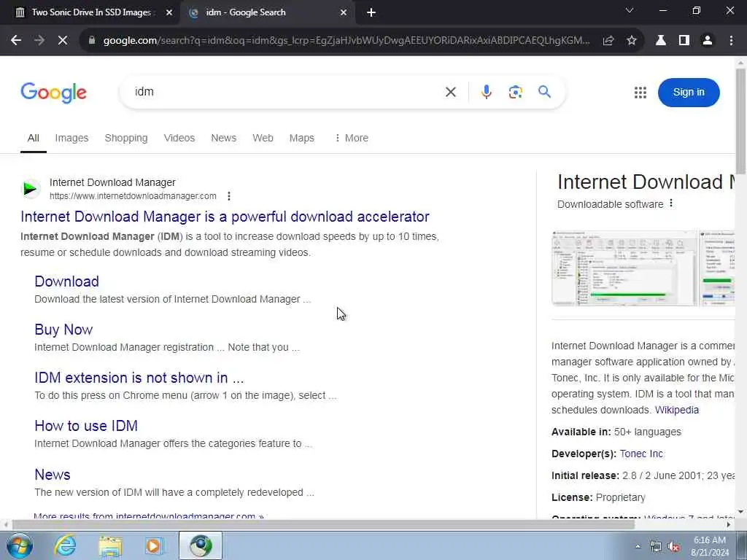
Task: Open Windows Media Player from taskbar
Action: 154,545
